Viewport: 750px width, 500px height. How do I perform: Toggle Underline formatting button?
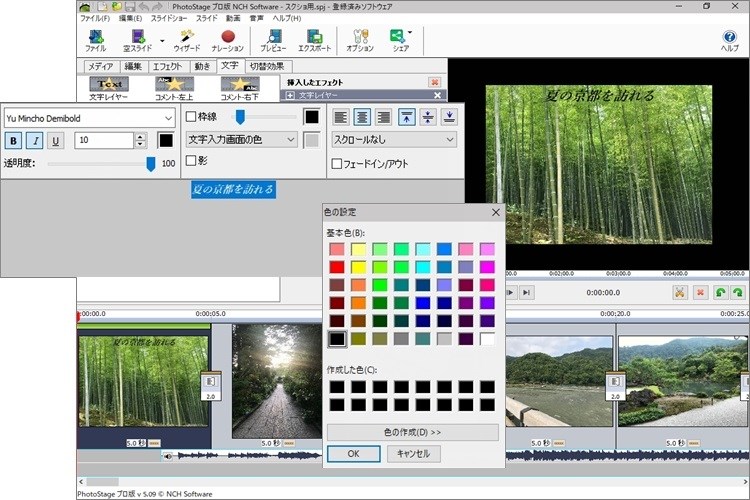(55, 141)
